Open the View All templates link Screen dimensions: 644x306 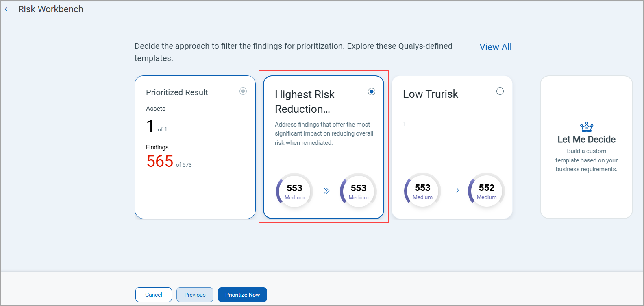tap(495, 47)
